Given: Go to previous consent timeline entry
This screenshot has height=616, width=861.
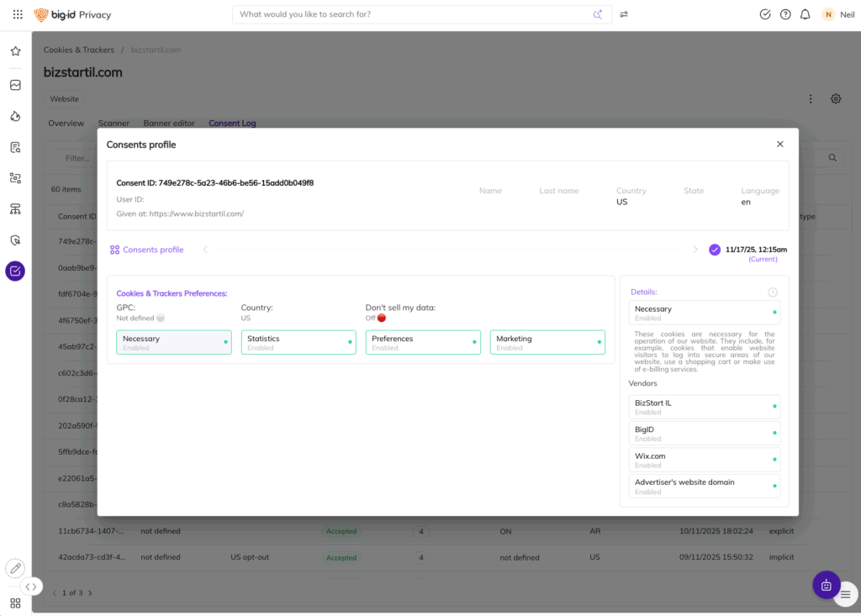Looking at the screenshot, I should pyautogui.click(x=205, y=250).
